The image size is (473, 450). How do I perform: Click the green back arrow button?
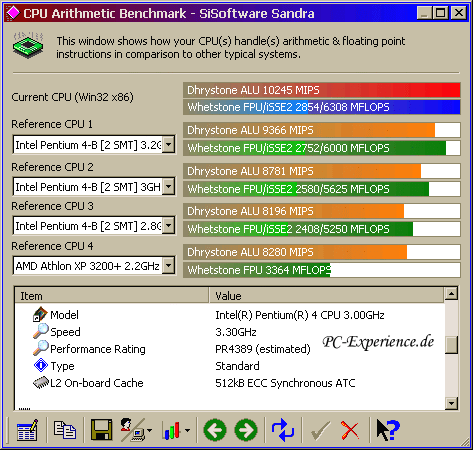coord(215,430)
